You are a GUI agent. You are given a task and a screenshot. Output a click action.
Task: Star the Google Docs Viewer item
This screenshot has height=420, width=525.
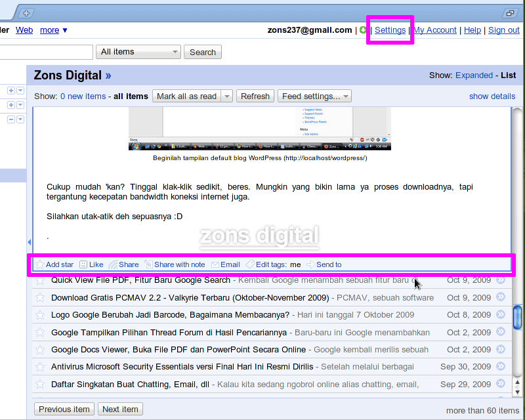[x=40, y=350]
